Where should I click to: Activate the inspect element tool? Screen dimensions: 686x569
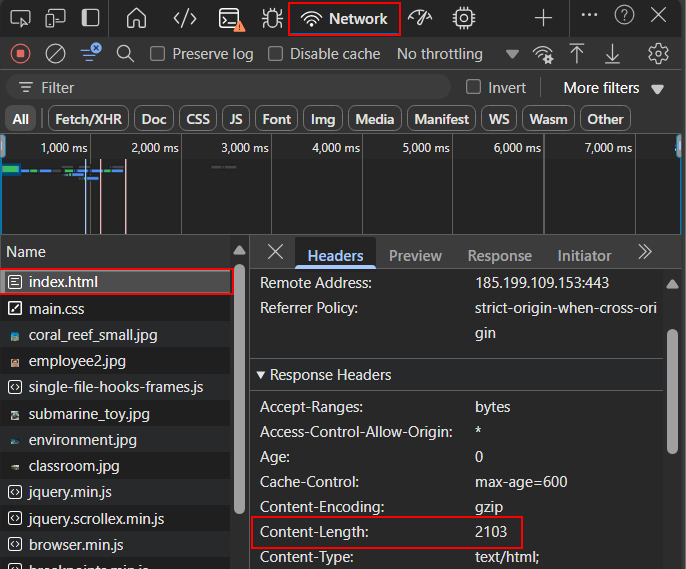pos(20,18)
